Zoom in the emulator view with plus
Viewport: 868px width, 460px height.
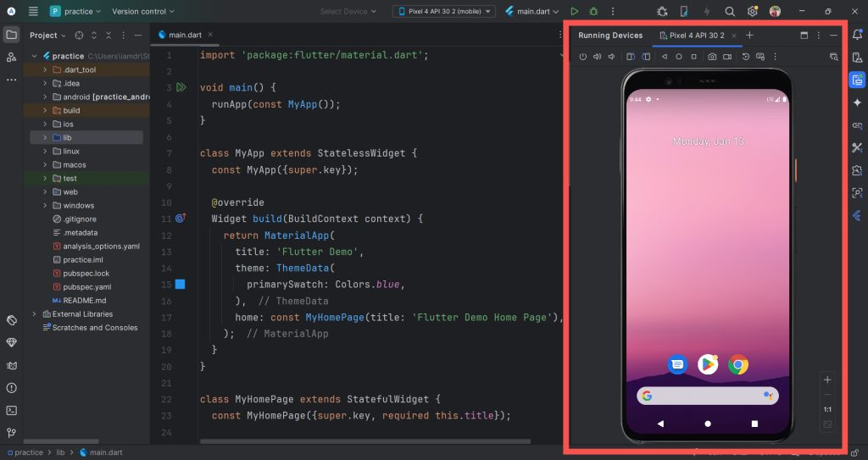(827, 380)
